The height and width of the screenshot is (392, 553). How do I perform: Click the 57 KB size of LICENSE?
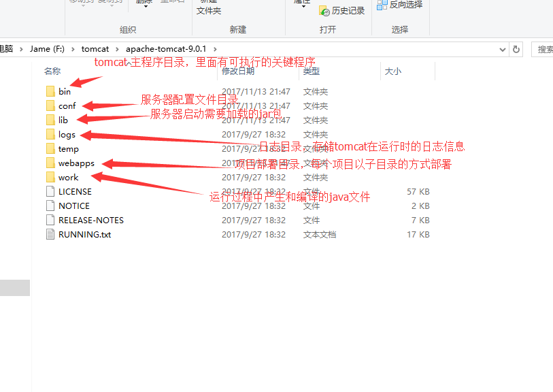coord(418,192)
